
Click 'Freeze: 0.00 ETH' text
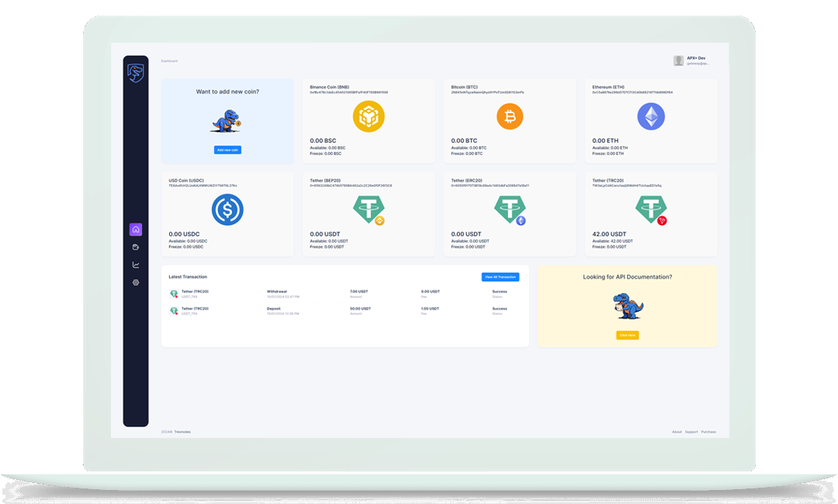608,154
